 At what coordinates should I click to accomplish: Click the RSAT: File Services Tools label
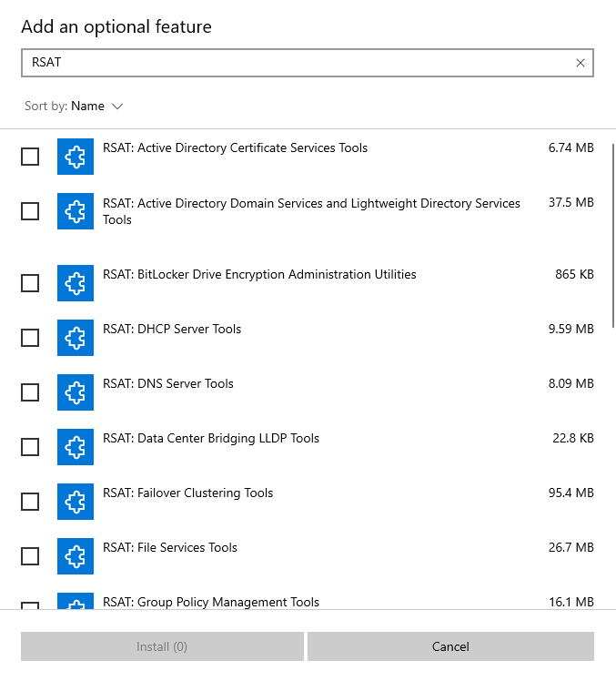pos(170,548)
